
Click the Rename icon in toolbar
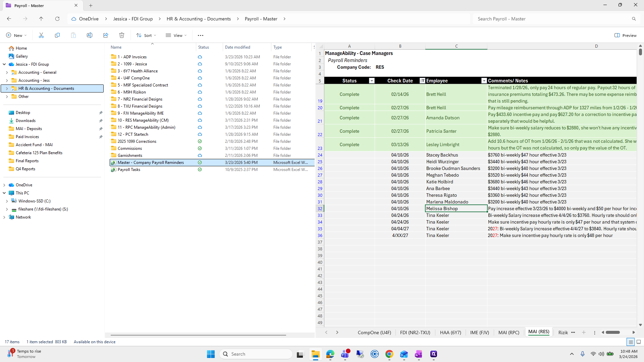(x=90, y=35)
